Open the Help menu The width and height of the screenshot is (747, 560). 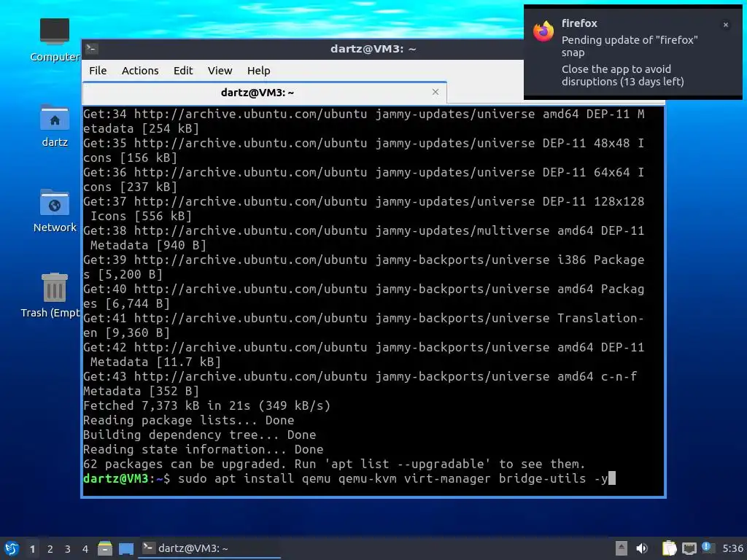[x=259, y=71]
